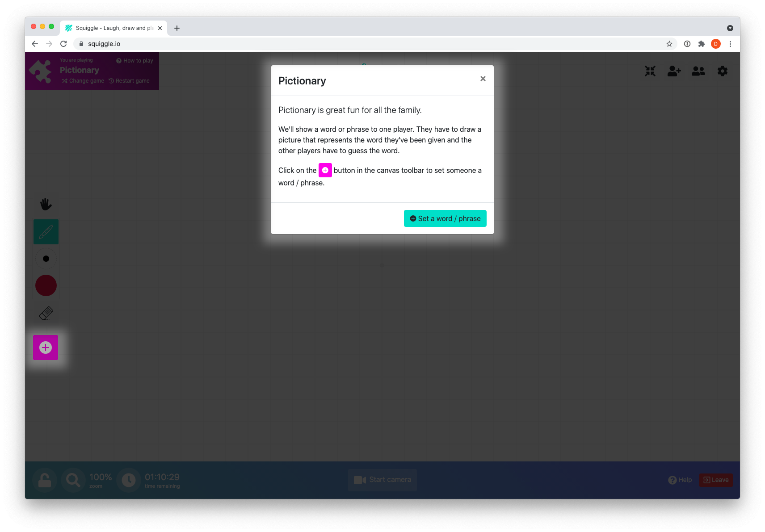The image size is (765, 532).
Task: Click the add user invite icon
Action: [x=674, y=71]
